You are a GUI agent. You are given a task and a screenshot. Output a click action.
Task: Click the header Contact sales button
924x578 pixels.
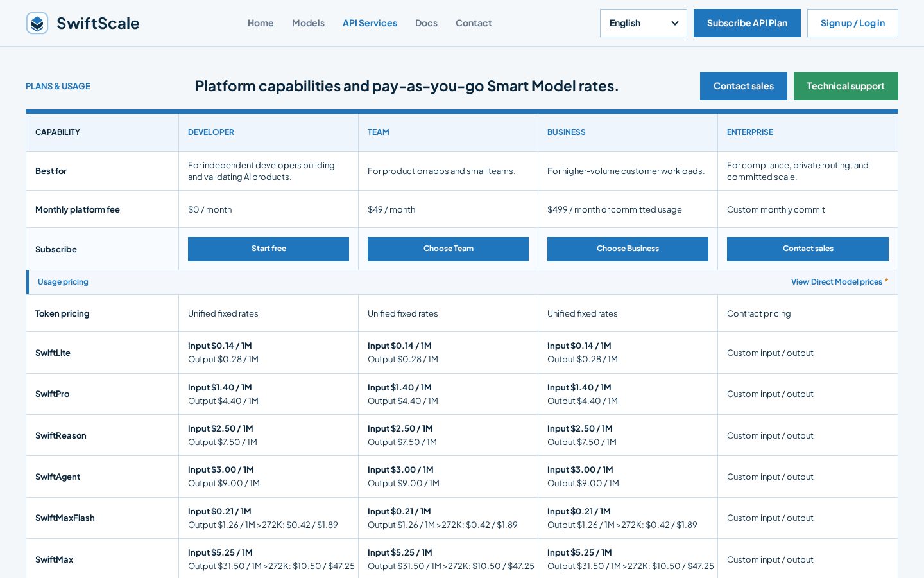pyautogui.click(x=743, y=86)
